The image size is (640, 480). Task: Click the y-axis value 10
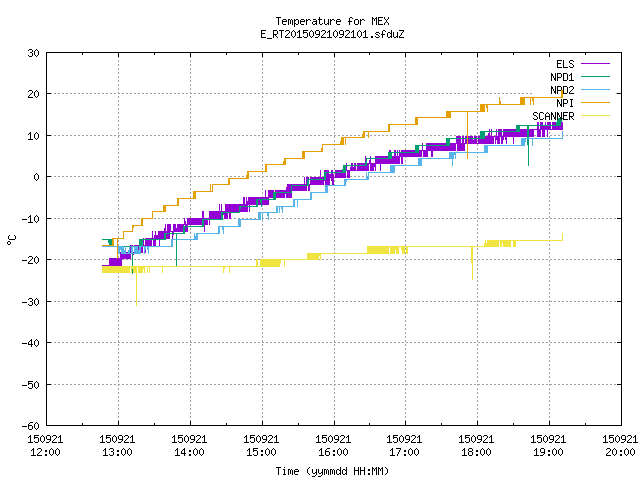click(33, 136)
